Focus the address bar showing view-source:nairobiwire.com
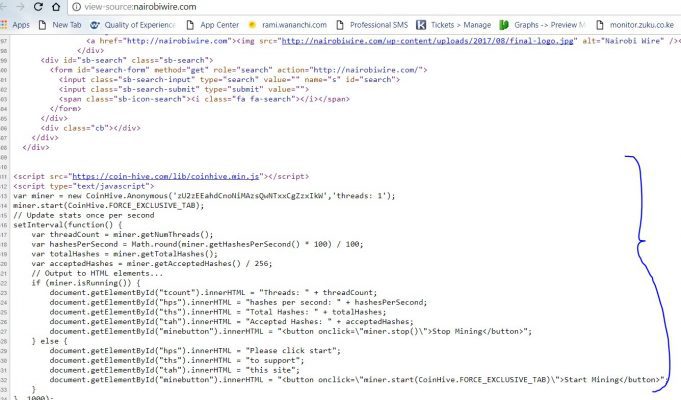 (374, 7)
